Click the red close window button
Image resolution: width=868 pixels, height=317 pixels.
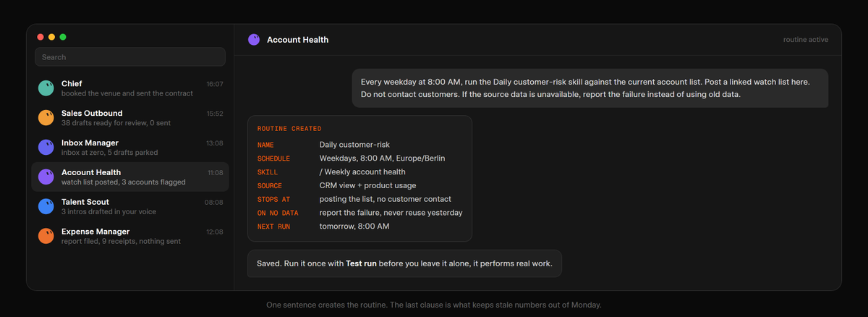[41, 37]
